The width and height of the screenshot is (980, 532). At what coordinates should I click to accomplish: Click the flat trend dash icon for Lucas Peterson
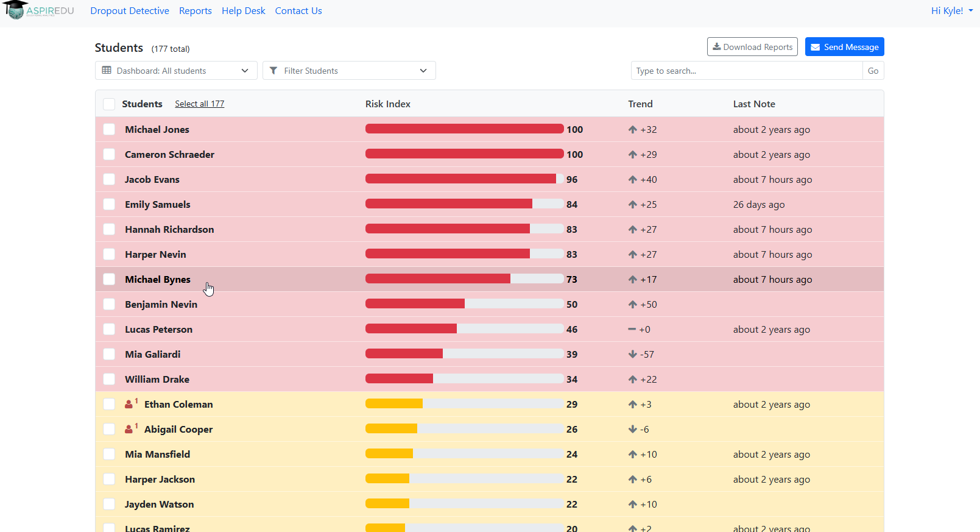[x=632, y=329]
